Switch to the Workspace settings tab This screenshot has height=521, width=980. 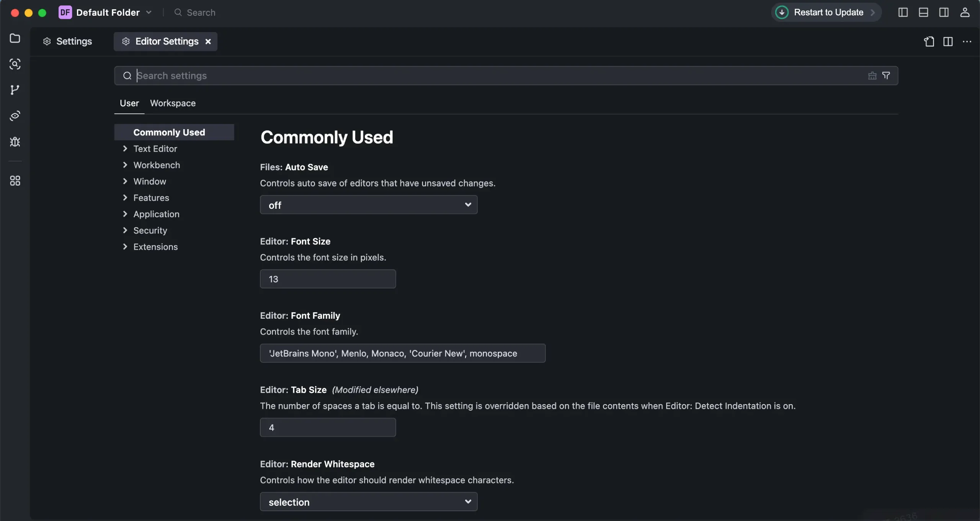173,103
